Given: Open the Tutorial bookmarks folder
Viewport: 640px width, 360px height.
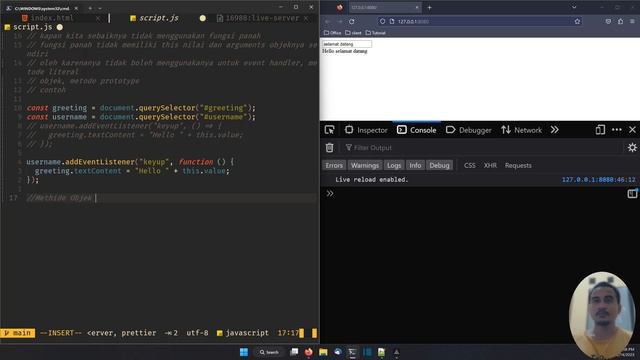Looking at the screenshot, I should pyautogui.click(x=376, y=33).
